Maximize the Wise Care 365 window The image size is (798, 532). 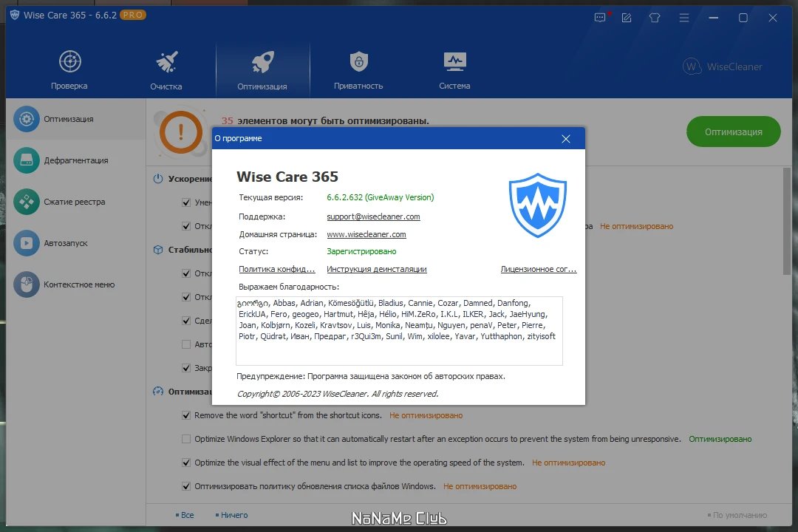pos(743,18)
